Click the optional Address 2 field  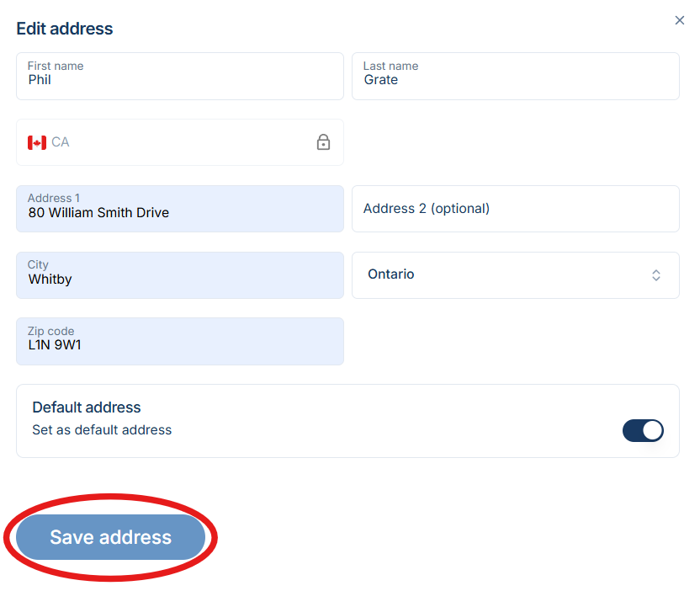(x=516, y=209)
